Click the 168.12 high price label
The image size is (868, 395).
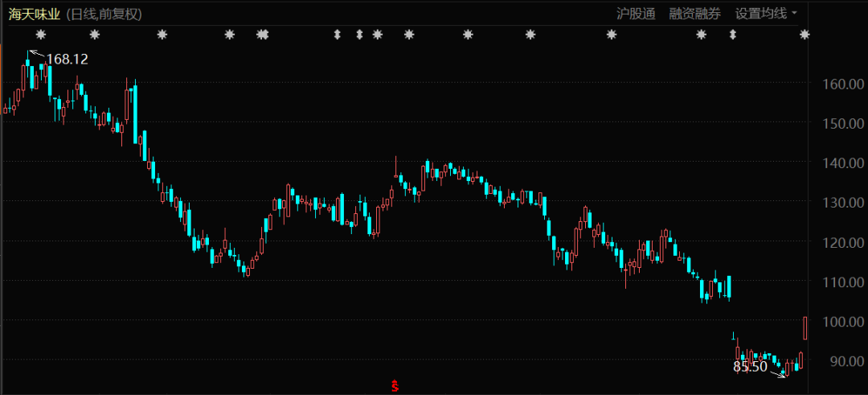68,60
